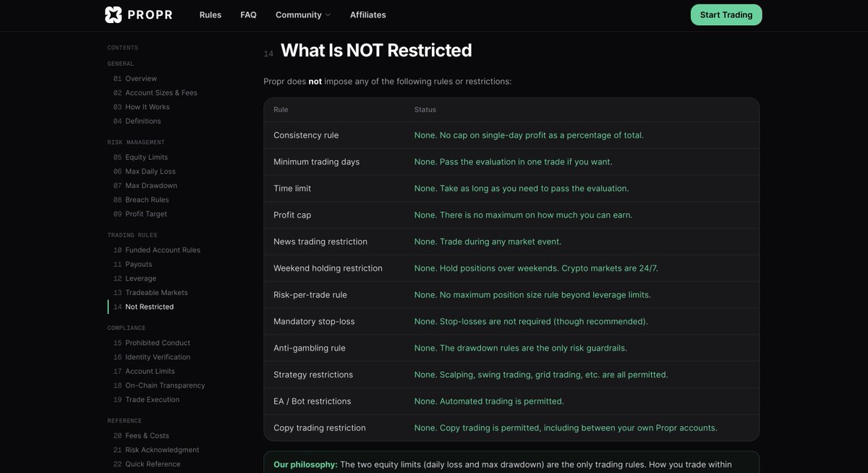The height and width of the screenshot is (473, 868).
Task: Click the 'Minimum trading days' cell
Action: pyautogui.click(x=316, y=162)
